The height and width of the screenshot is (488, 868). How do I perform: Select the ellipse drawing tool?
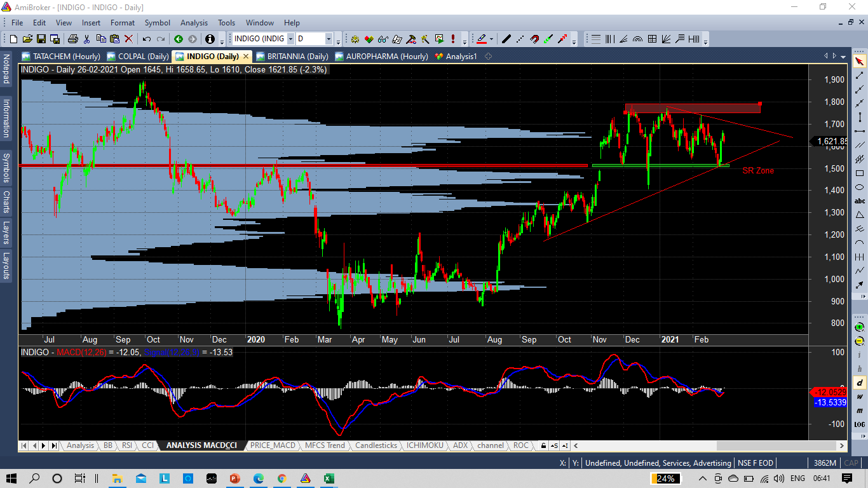pos(860,187)
